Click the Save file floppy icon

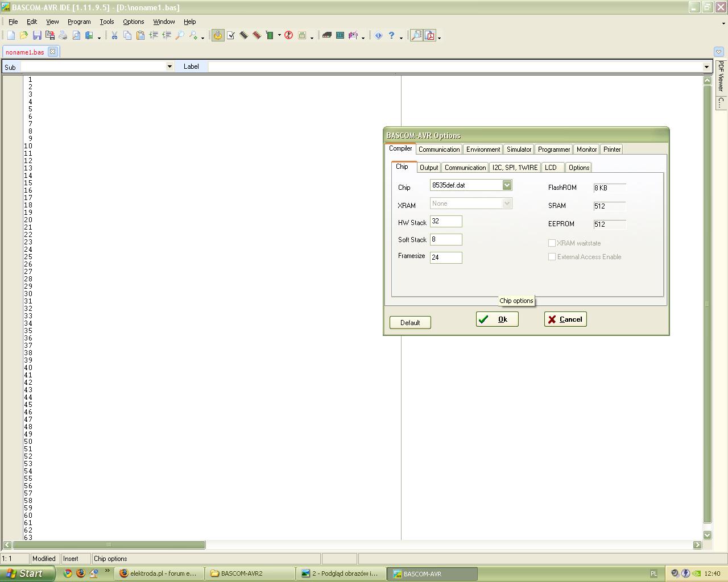click(37, 35)
